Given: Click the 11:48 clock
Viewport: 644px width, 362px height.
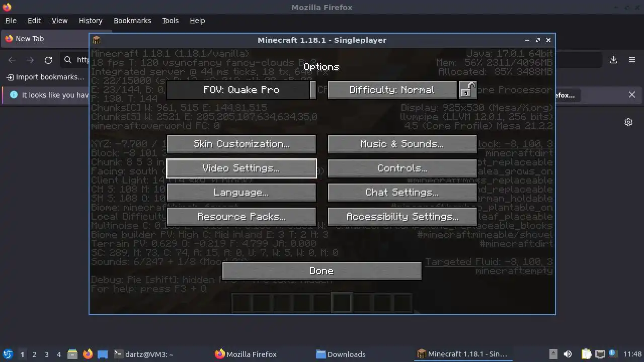Looking at the screenshot, I should click(x=632, y=354).
